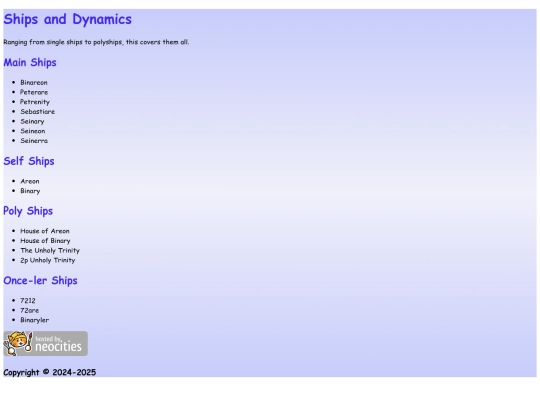Click the Petrenity entry
Image resolution: width=540 pixels, height=405 pixels.
35,102
